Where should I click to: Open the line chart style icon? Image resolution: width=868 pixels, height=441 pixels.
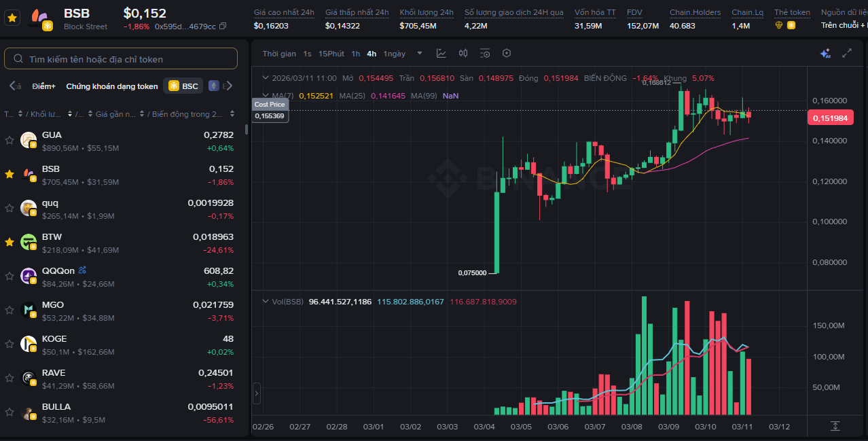pyautogui.click(x=441, y=54)
